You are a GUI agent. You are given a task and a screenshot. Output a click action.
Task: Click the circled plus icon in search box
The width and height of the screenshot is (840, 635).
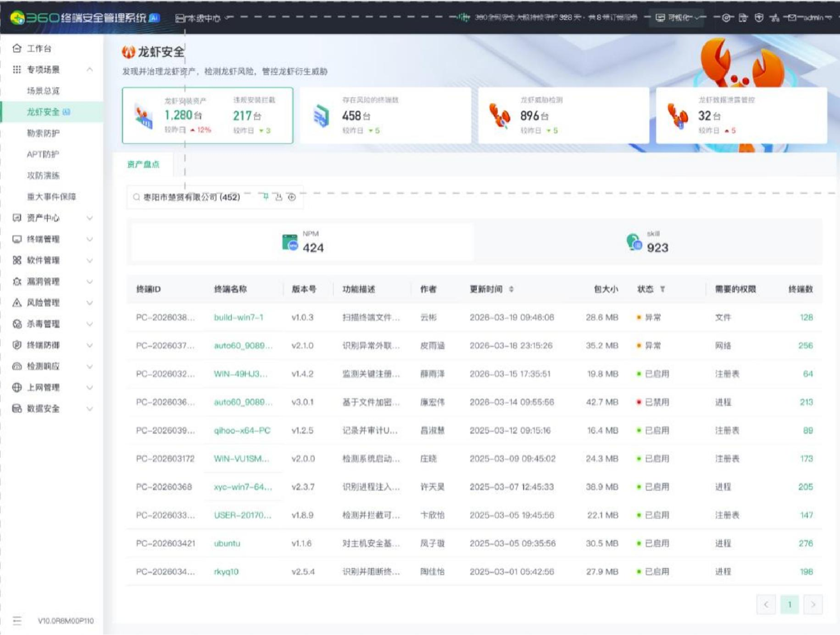[292, 197]
